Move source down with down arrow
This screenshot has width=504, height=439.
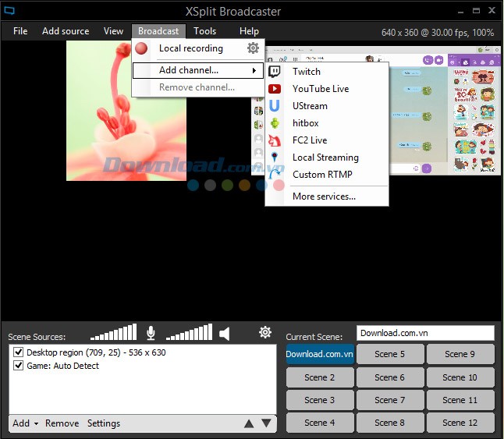click(x=266, y=423)
